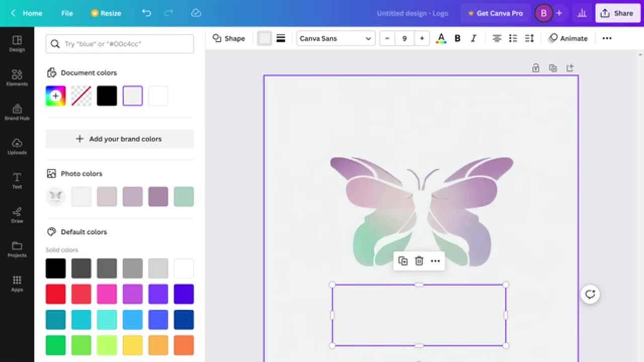
Task: Click the Default colors heading
Action: tap(84, 232)
